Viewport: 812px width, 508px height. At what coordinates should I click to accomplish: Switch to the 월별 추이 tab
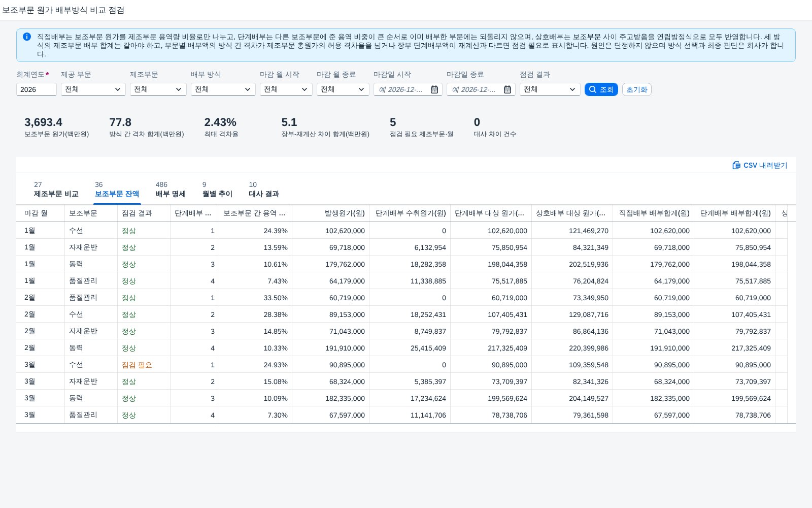pos(217,189)
